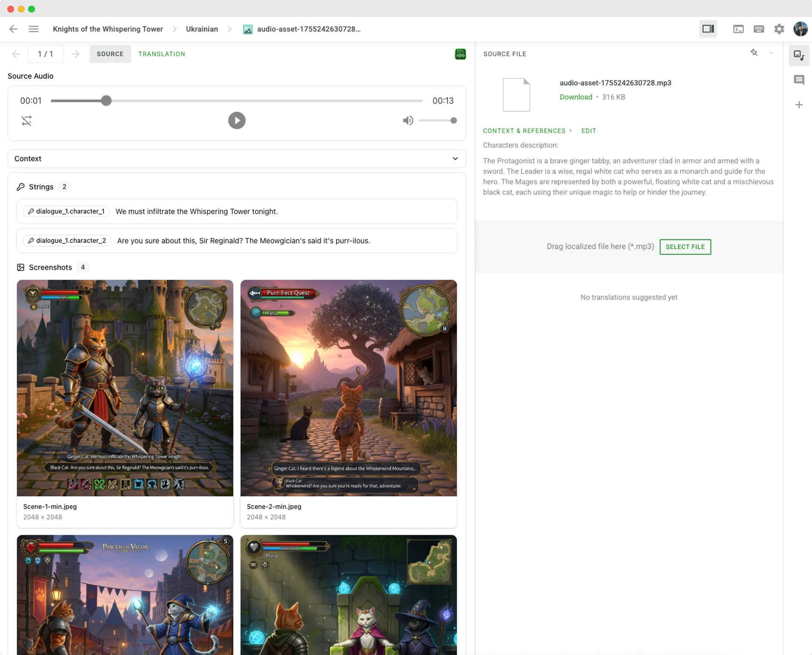Open the terminal console icon
The height and width of the screenshot is (655, 812).
coord(738,29)
